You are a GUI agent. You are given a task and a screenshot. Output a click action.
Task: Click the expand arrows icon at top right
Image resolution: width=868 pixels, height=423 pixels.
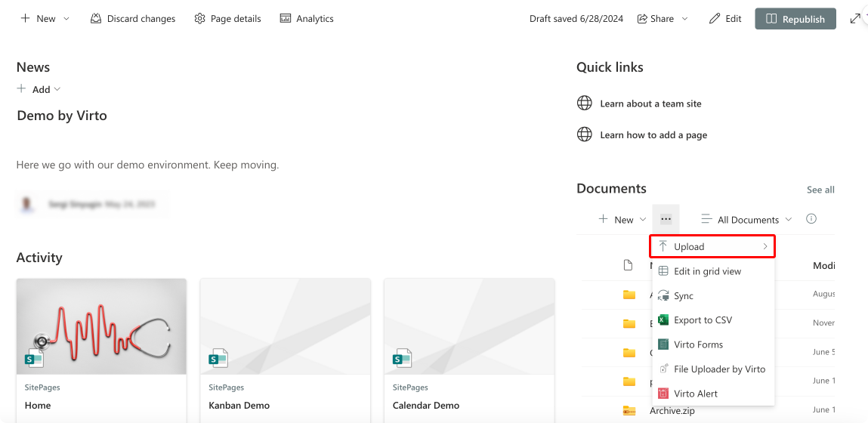854,19
